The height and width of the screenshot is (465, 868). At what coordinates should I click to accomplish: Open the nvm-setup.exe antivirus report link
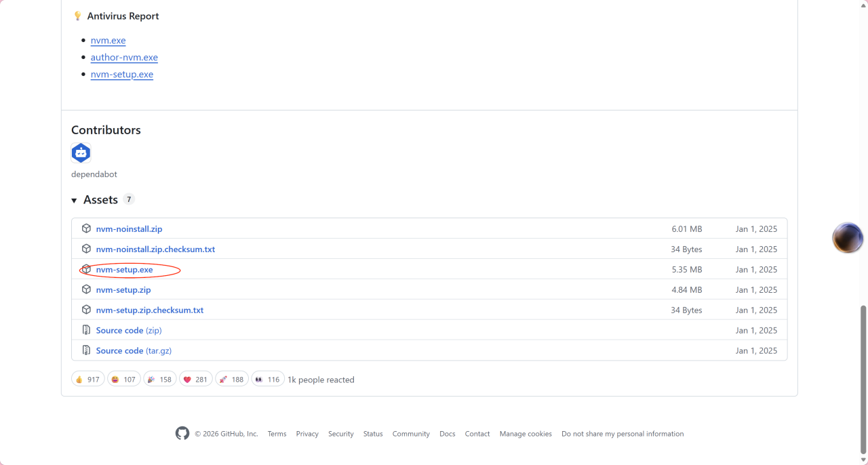(122, 75)
